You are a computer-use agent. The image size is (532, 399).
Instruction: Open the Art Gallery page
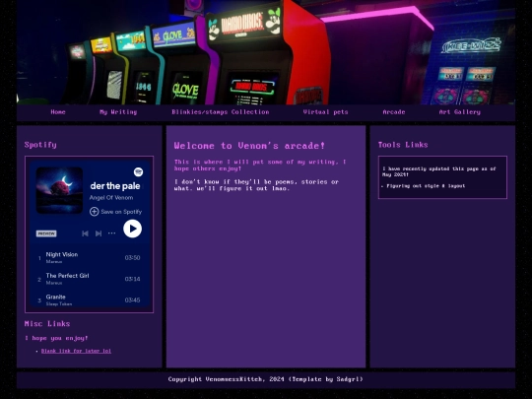coord(460,112)
